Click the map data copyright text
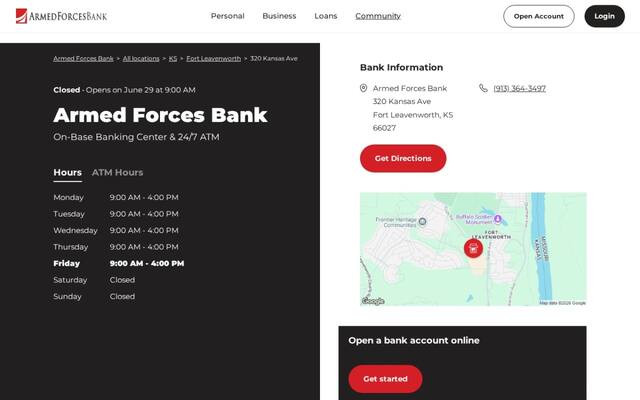The image size is (640, 400). [x=562, y=303]
